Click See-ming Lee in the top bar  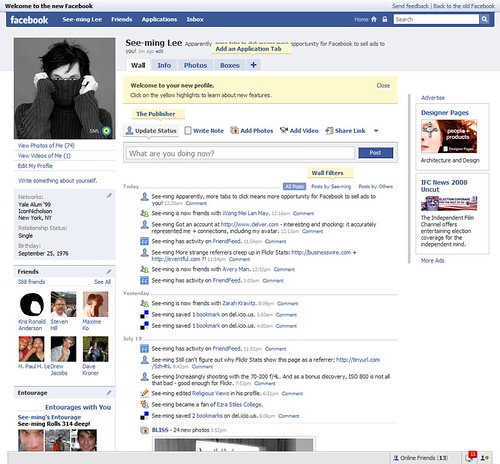click(82, 19)
